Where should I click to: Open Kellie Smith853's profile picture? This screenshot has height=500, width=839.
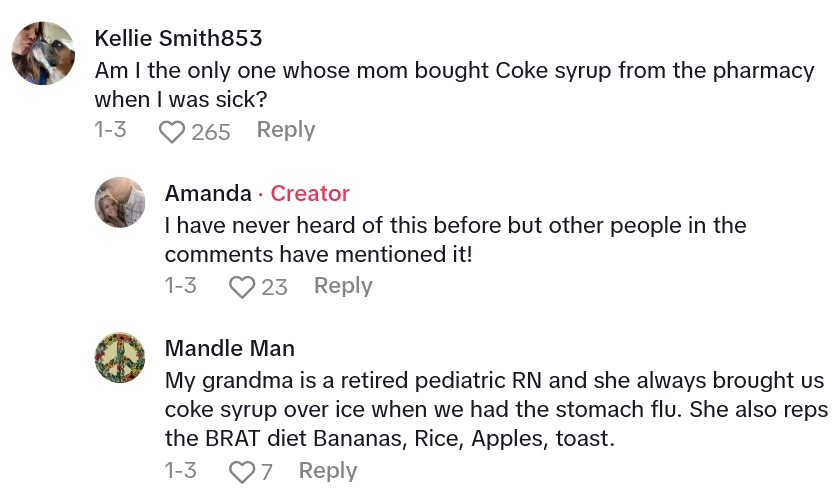[44, 53]
